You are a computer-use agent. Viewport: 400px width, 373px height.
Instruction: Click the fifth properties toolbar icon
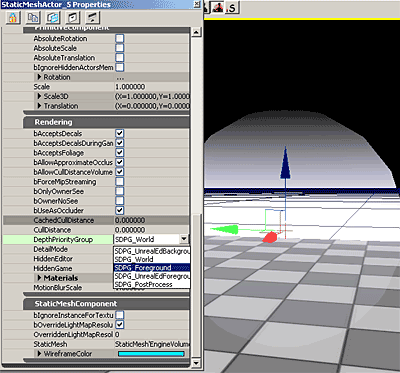[x=93, y=18]
